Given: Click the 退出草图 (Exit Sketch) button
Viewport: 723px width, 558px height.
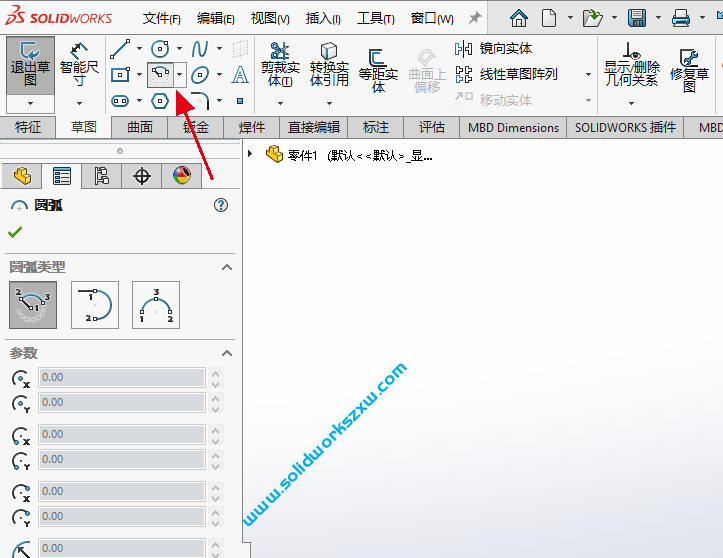Looking at the screenshot, I should pyautogui.click(x=30, y=65).
